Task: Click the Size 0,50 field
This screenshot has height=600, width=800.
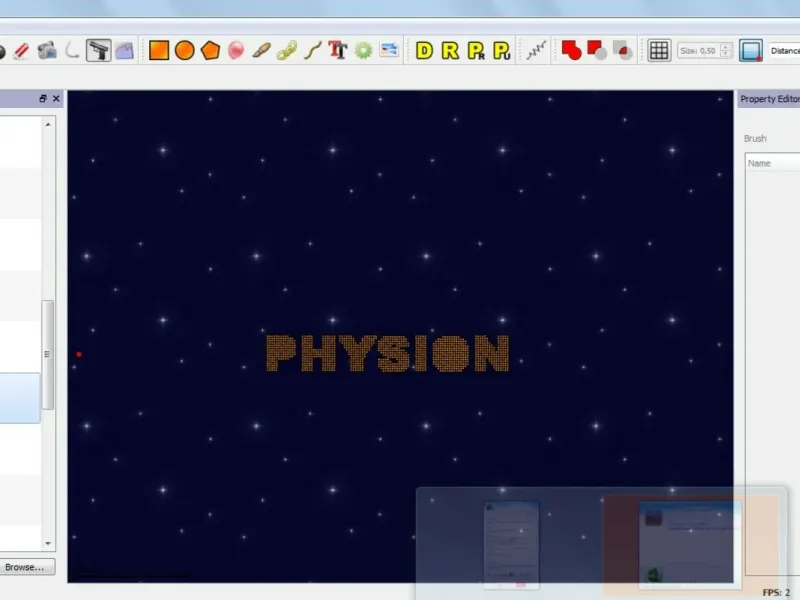Action: pos(698,51)
